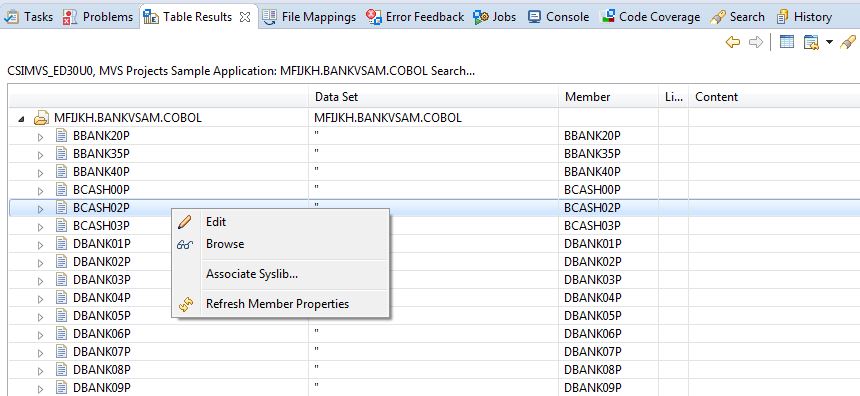The width and height of the screenshot is (860, 396).
Task: Expand the DBANK01P tree row
Action: coord(40,245)
